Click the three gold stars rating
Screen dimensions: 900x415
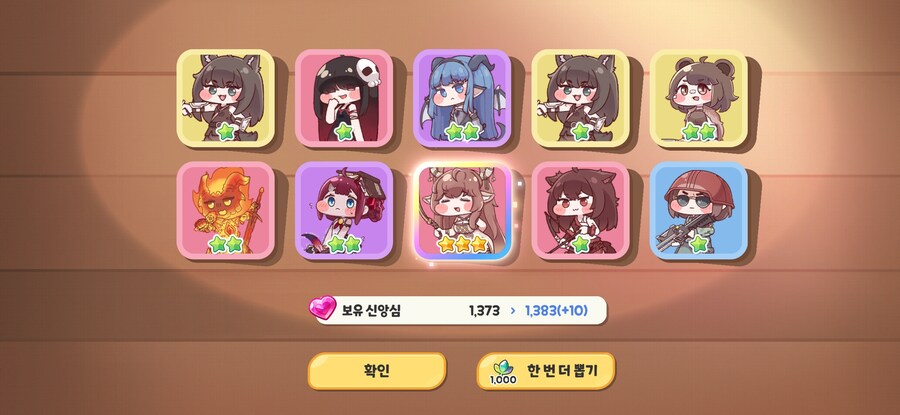click(x=462, y=245)
